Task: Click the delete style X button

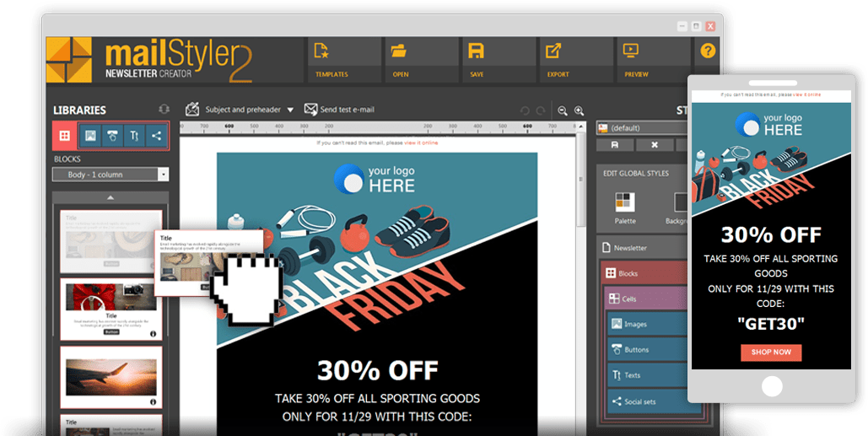Action: point(655,145)
